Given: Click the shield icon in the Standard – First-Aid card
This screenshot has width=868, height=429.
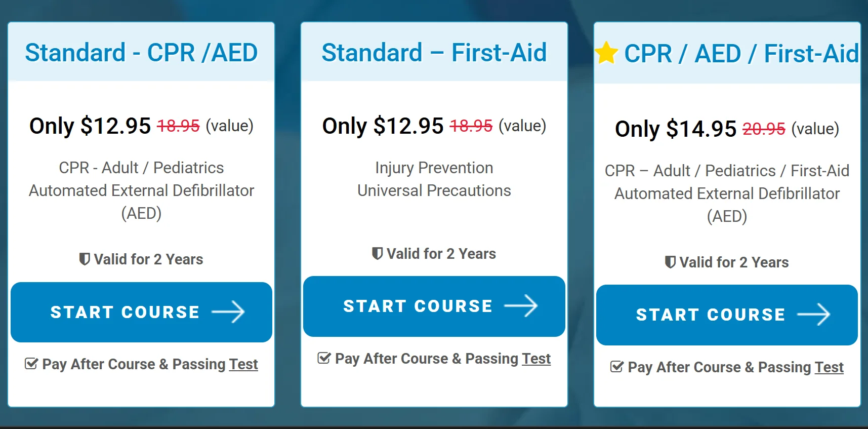Looking at the screenshot, I should pyautogui.click(x=377, y=253).
